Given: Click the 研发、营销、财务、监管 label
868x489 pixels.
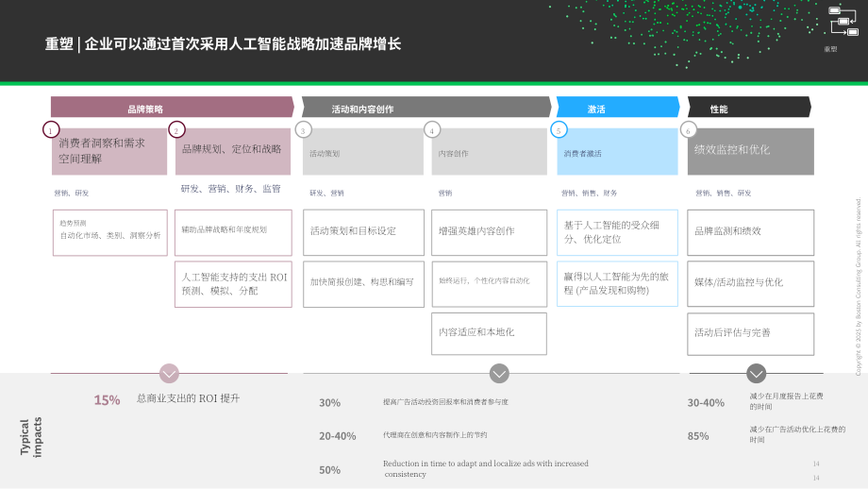Looking at the screenshot, I should 231,189.
